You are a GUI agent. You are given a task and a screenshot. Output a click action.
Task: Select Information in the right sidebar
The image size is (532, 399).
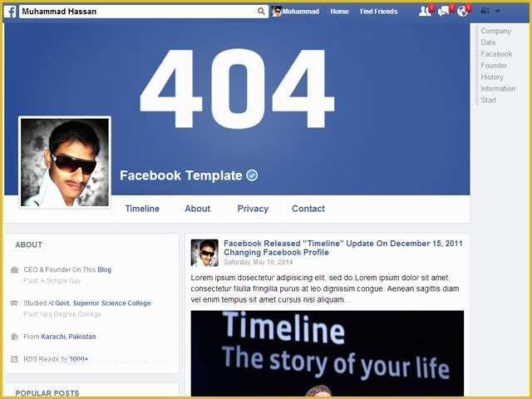498,89
